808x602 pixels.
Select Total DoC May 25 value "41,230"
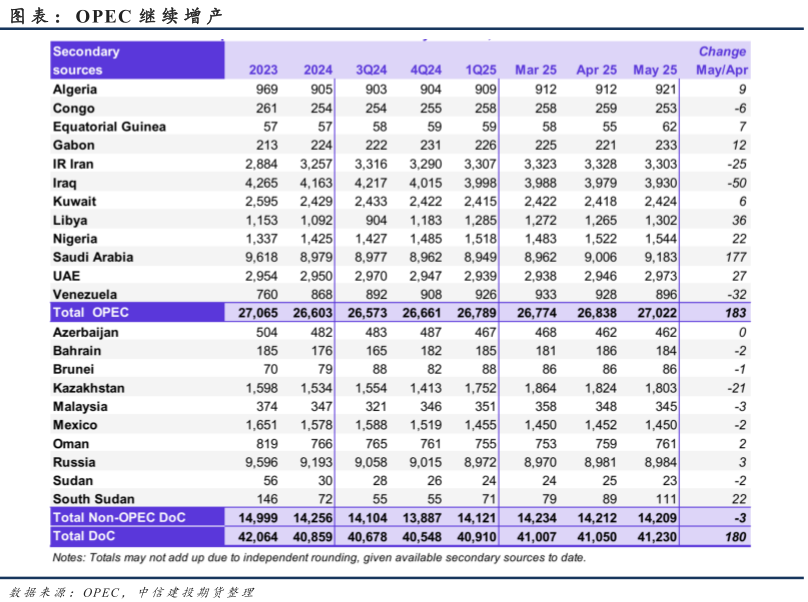657,537
